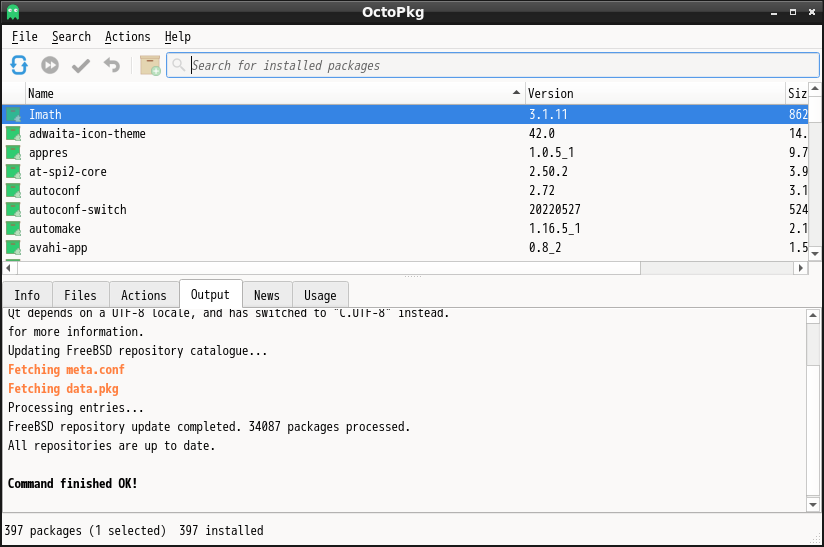
Task: Sort by the Size column header
Action: pos(797,94)
